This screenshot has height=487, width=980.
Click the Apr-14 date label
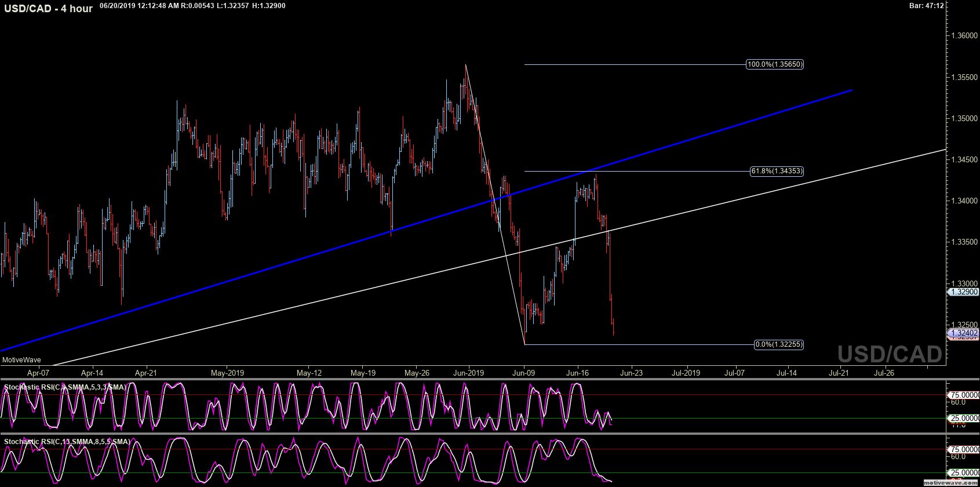92,373
